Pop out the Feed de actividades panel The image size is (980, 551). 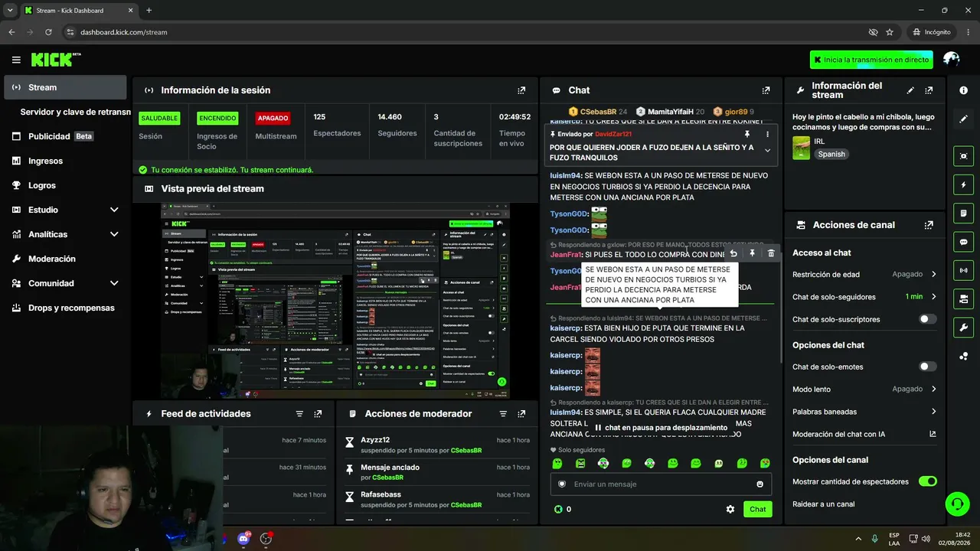tap(318, 414)
